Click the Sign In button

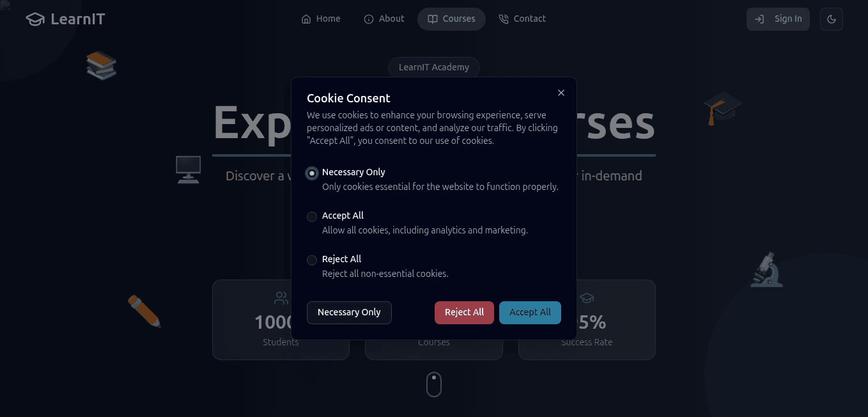(x=778, y=19)
